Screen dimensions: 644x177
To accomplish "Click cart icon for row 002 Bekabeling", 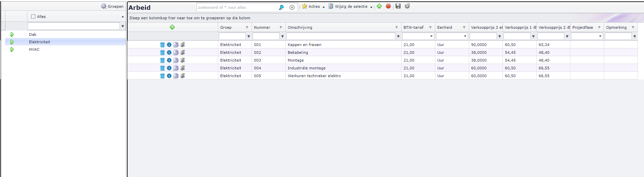I will (x=182, y=52).
